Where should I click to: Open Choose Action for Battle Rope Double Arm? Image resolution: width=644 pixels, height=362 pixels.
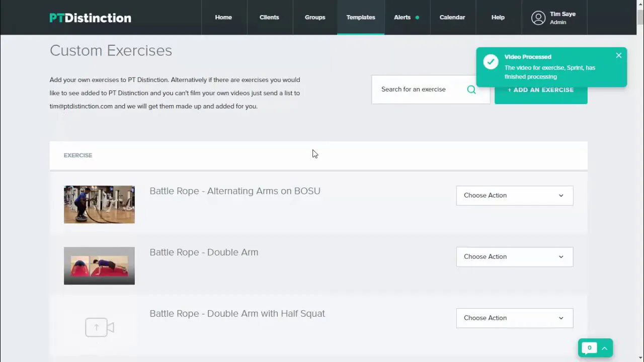(x=514, y=256)
